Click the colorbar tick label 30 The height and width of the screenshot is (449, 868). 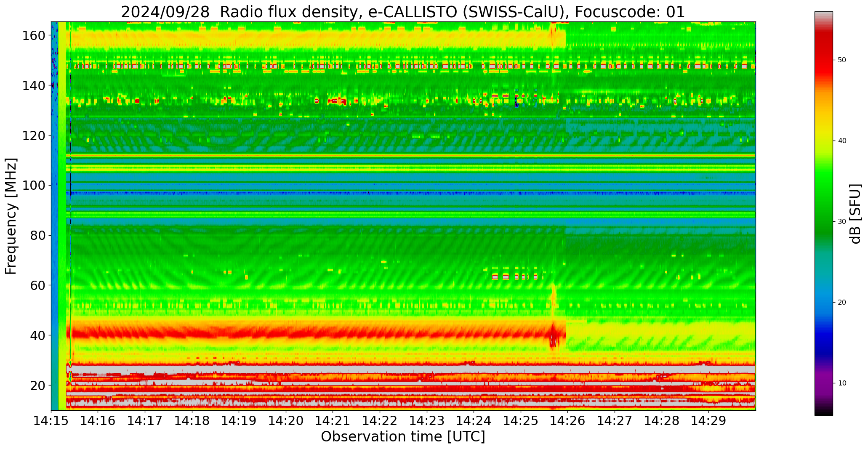click(842, 221)
